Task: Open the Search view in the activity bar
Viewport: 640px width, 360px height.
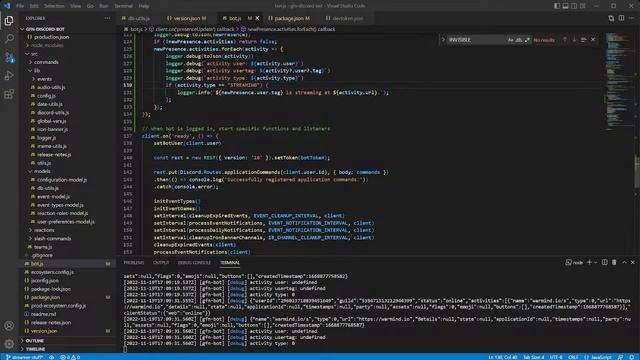Action: pos(9,39)
